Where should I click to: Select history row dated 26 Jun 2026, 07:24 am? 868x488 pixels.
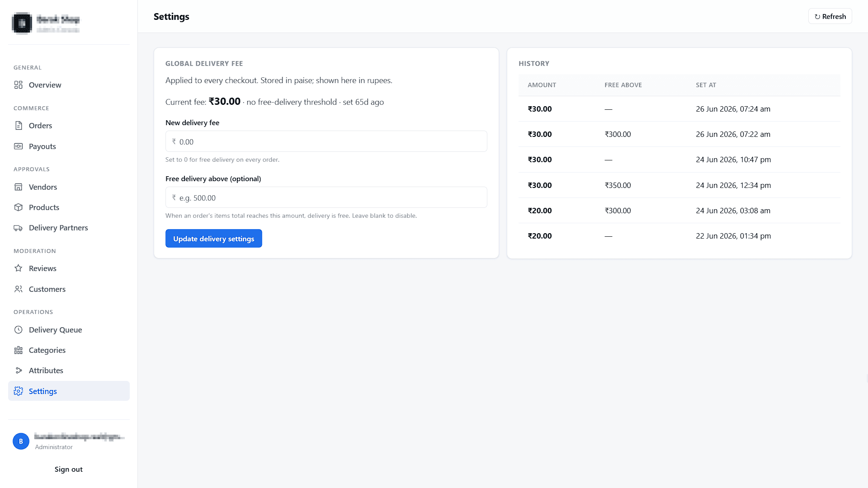pyautogui.click(x=679, y=109)
